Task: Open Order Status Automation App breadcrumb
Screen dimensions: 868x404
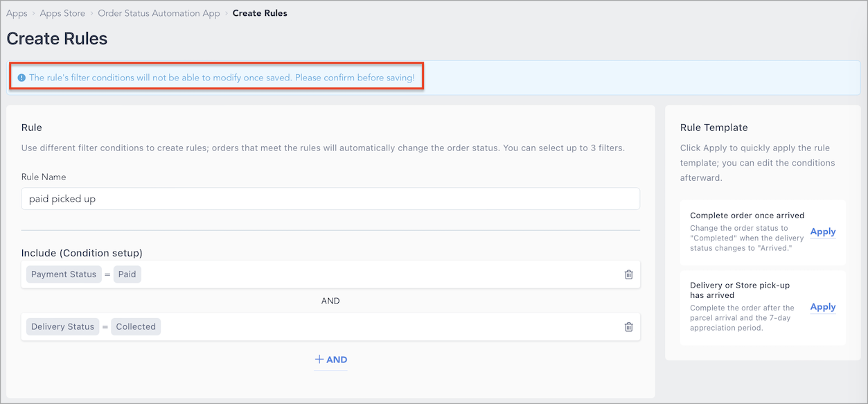Action: [159, 13]
